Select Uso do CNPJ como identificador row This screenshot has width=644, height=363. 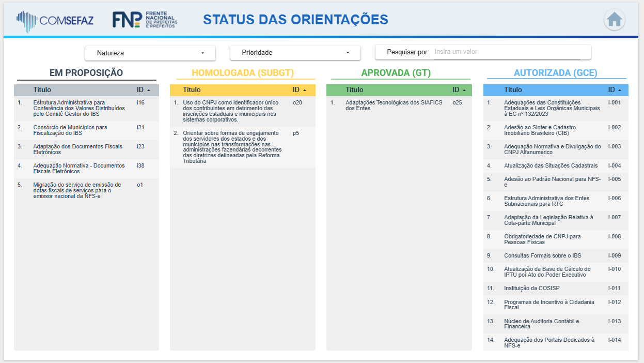pos(230,111)
